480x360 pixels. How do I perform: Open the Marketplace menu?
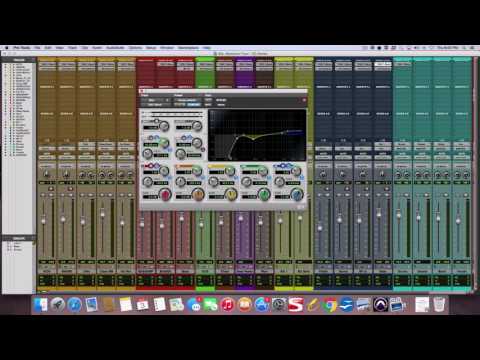pyautogui.click(x=188, y=48)
